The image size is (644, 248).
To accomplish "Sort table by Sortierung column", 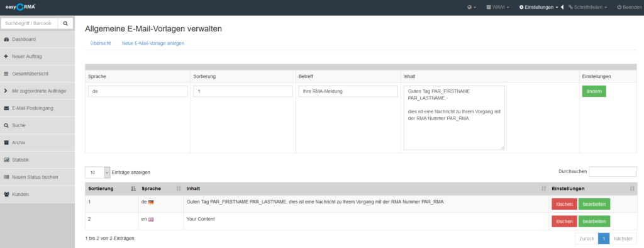I will click(x=112, y=188).
